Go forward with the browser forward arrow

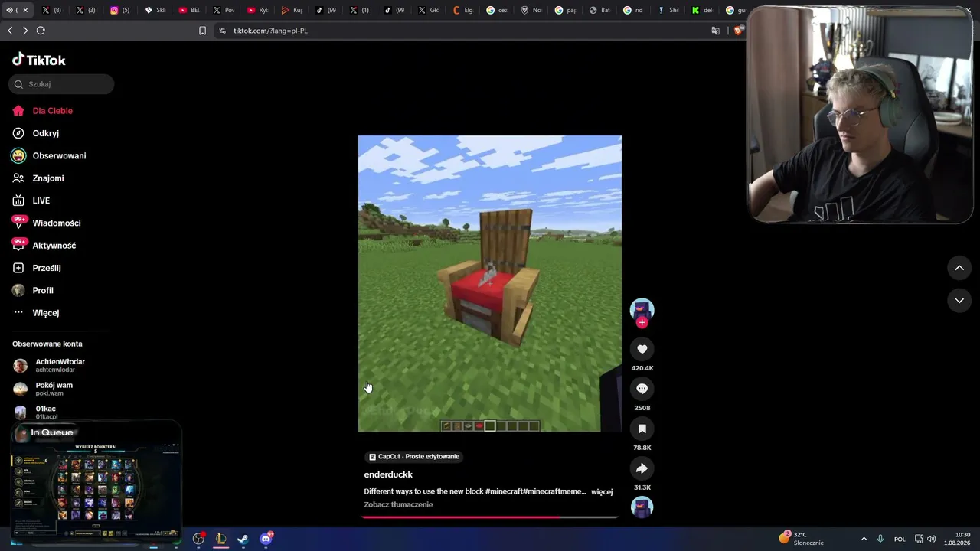pyautogui.click(x=25, y=31)
